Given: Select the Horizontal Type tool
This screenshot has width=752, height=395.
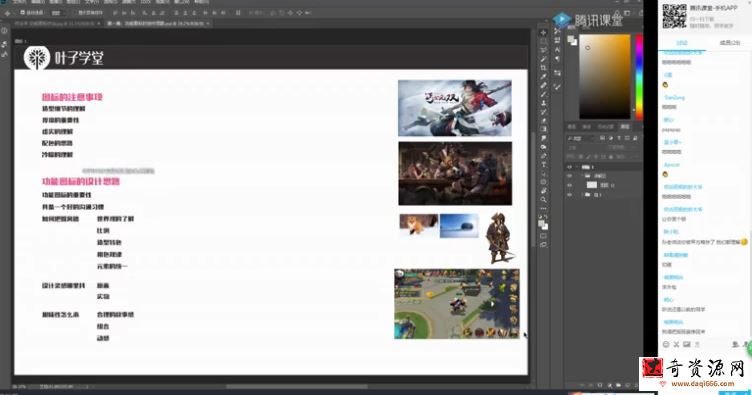Looking at the screenshot, I should (x=543, y=164).
